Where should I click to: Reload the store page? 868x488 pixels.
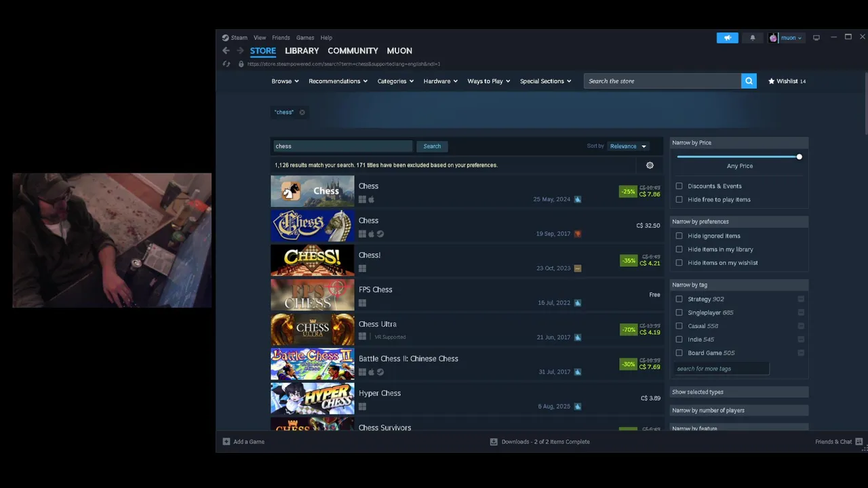[x=226, y=64]
